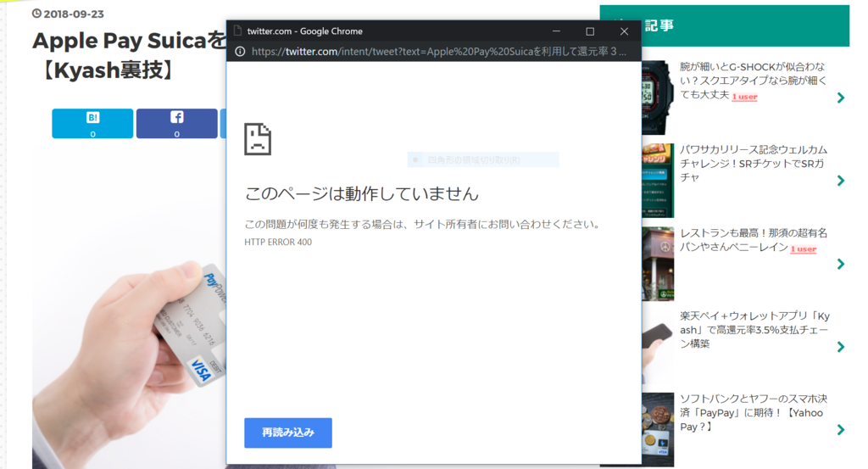
Task: Click the twitter.com URL address field
Action: (439, 52)
